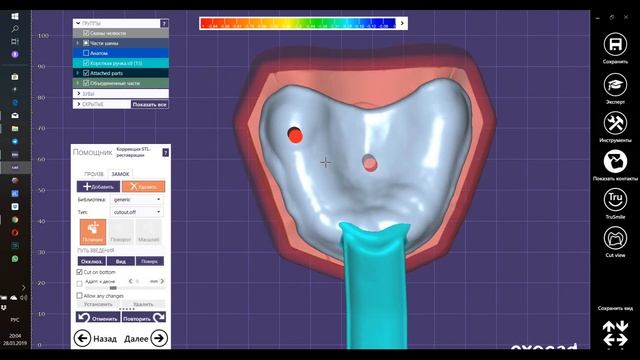This screenshot has width=640, height=360.
Task: Click the arrow right of color scale
Action: click(x=402, y=23)
